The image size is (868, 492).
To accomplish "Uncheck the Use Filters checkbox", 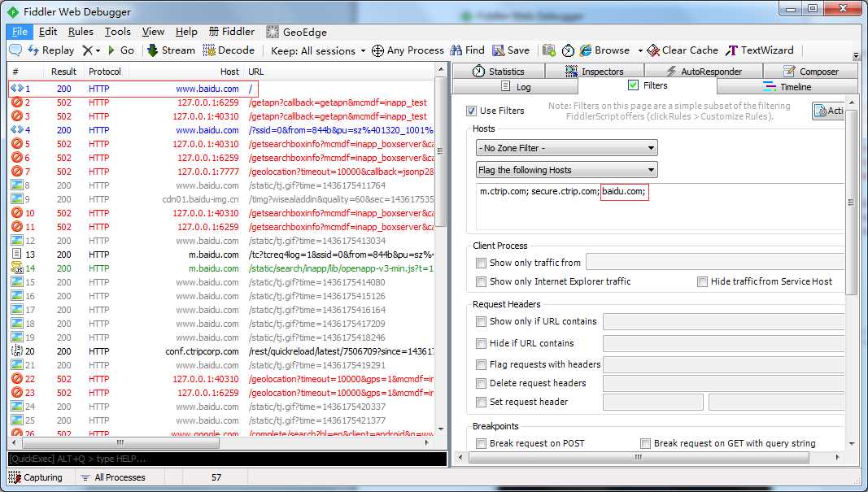I will [x=471, y=111].
